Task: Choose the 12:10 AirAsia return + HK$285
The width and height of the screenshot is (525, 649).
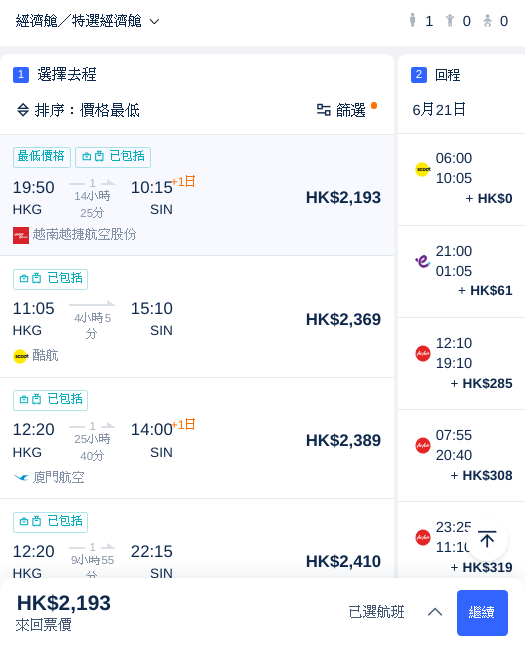Action: coord(461,364)
